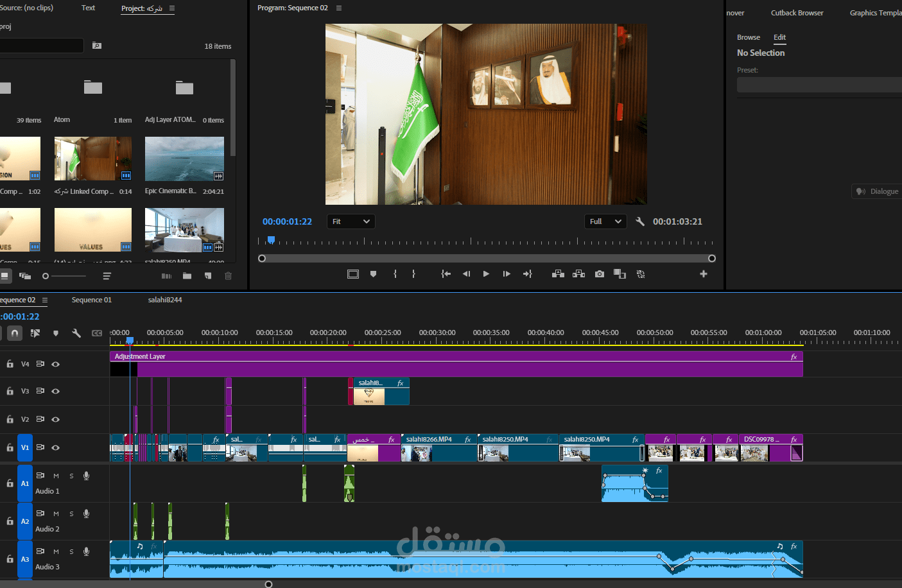
Task: Click the Extract button in Program monitor
Action: click(x=578, y=274)
